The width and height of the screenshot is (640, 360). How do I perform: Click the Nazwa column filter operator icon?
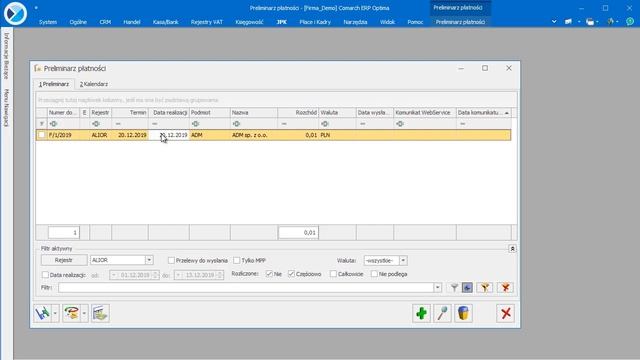(x=236, y=124)
